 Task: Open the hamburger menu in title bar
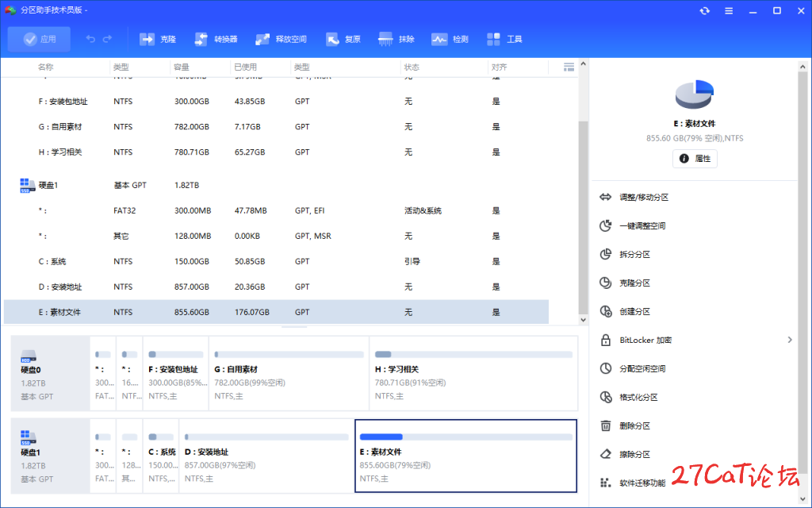(x=729, y=11)
